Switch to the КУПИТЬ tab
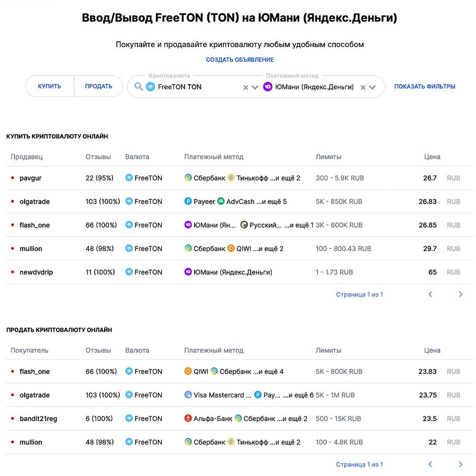 pyautogui.click(x=50, y=86)
